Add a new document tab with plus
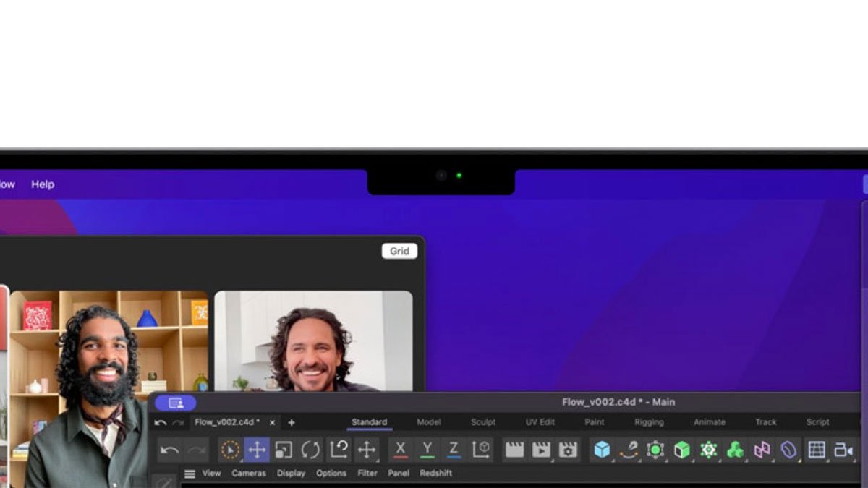868x488 pixels. click(x=292, y=422)
